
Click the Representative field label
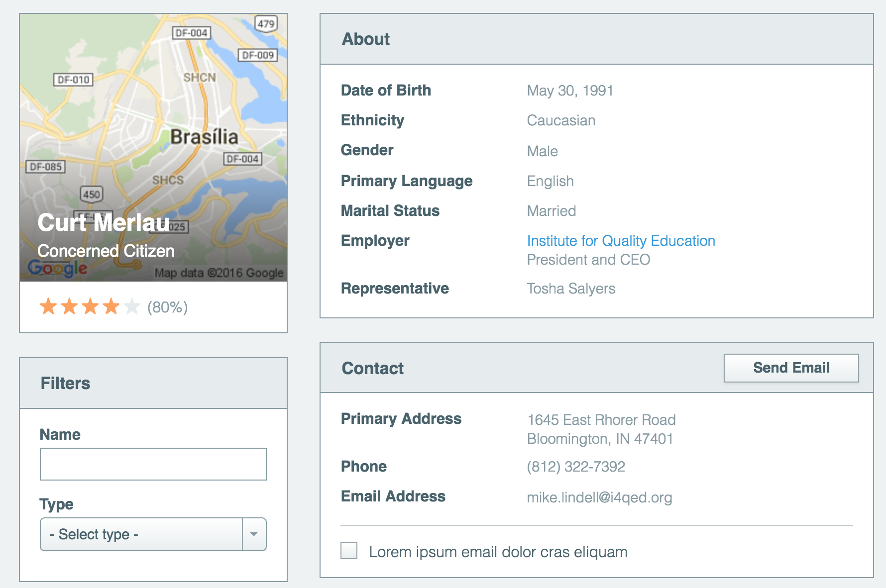point(395,288)
